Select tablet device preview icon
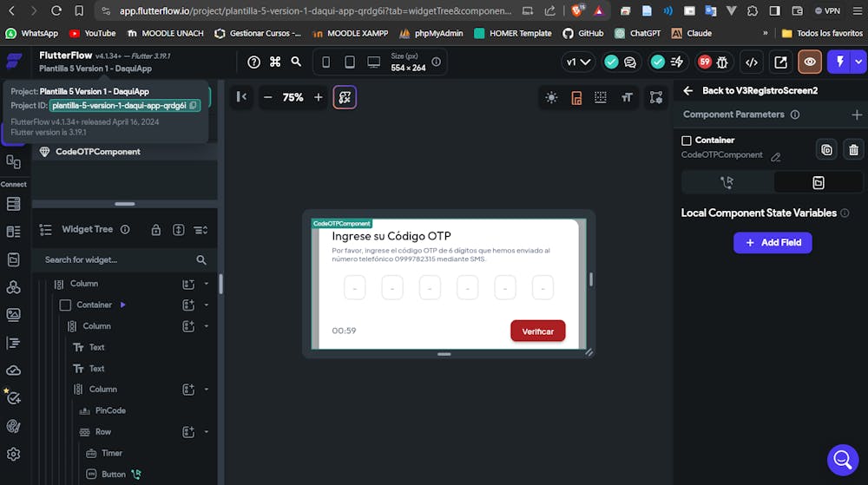868x485 pixels. [350, 62]
